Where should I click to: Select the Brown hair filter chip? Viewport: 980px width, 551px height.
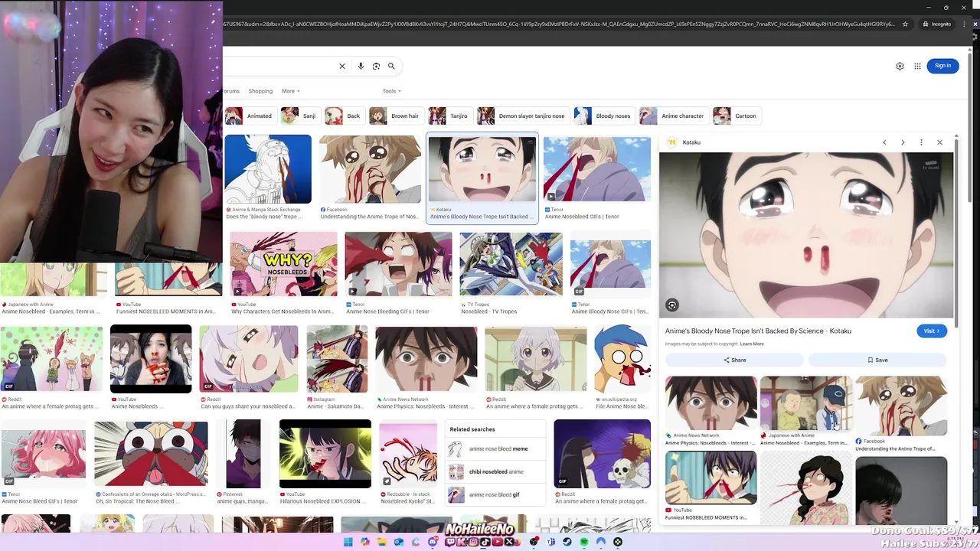(396, 116)
